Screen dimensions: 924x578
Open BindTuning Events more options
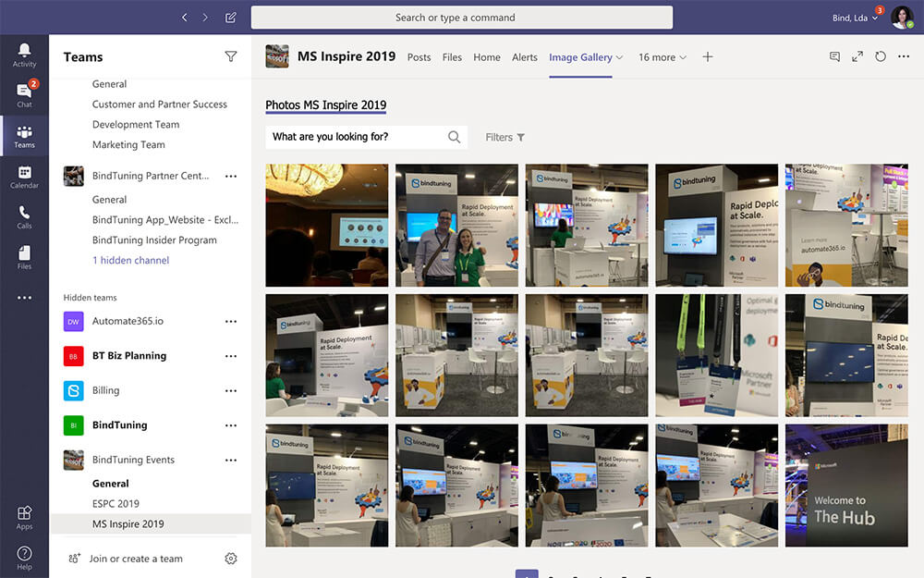(230, 460)
